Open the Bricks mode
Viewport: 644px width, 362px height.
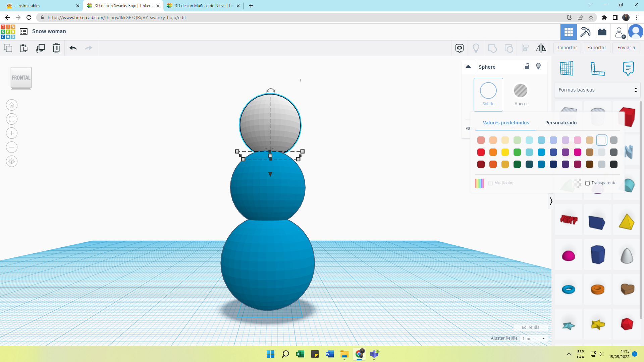click(x=602, y=32)
